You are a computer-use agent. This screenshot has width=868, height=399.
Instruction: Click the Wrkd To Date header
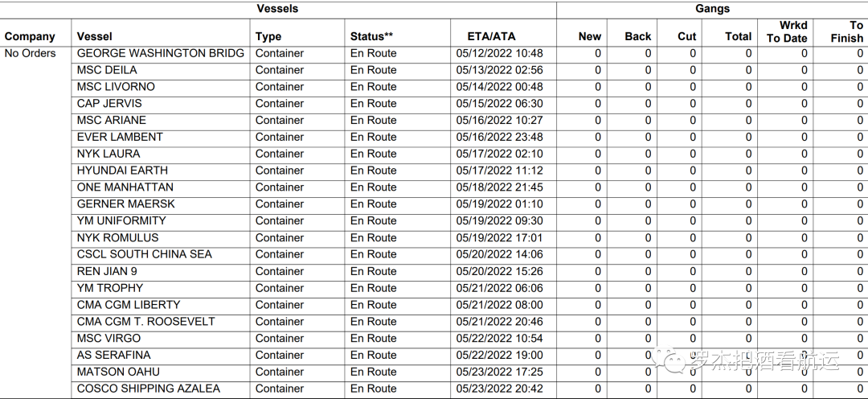[x=786, y=31]
